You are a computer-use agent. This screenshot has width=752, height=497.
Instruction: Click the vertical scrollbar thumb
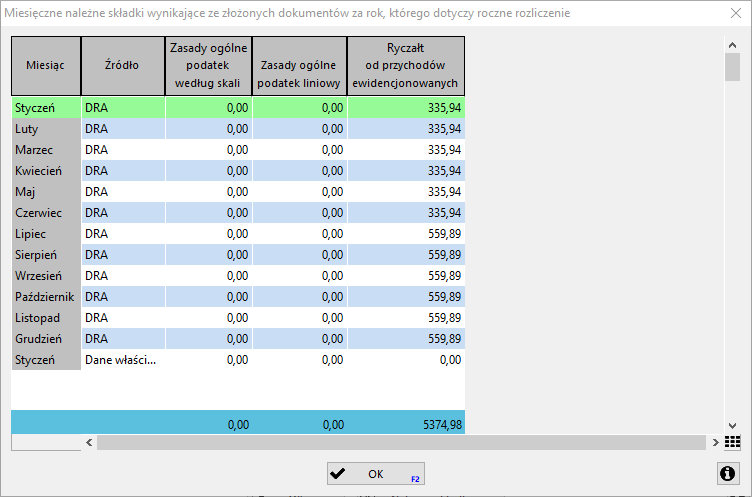tap(732, 67)
